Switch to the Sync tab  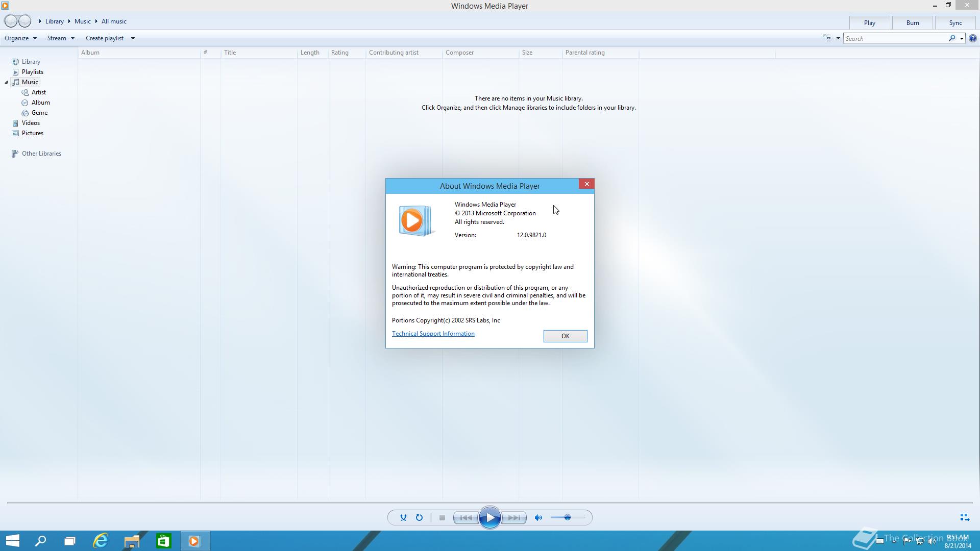click(955, 23)
